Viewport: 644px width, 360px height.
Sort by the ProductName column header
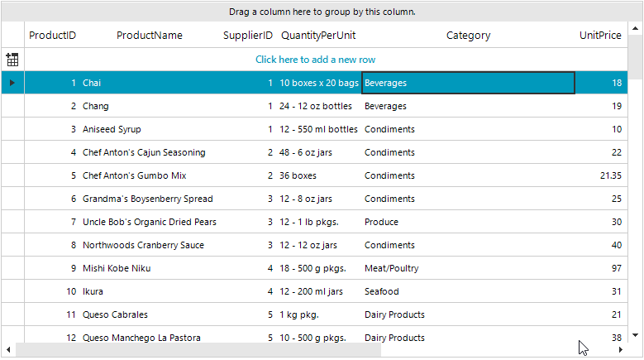click(150, 36)
